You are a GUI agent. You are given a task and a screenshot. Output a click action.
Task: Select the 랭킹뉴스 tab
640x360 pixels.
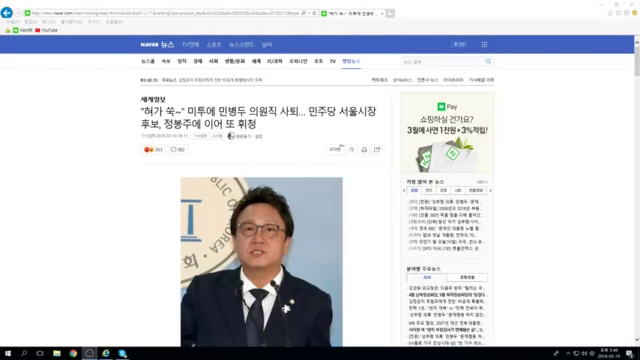[351, 61]
